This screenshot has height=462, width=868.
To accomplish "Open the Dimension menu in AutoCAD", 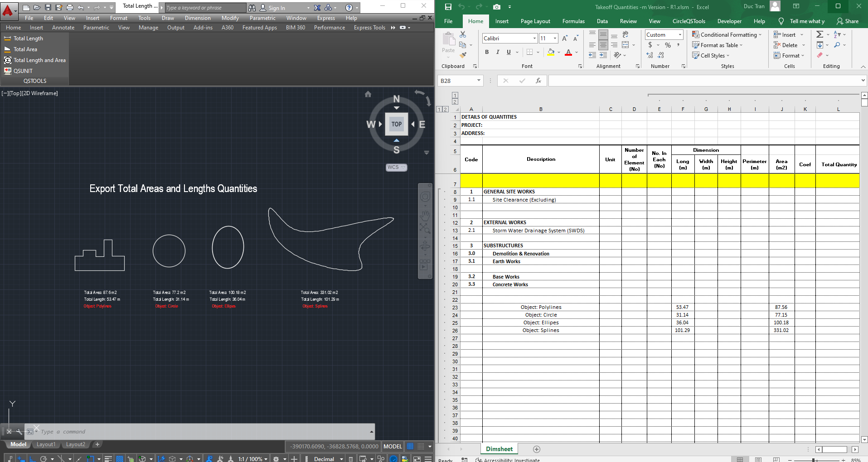I will (198, 18).
